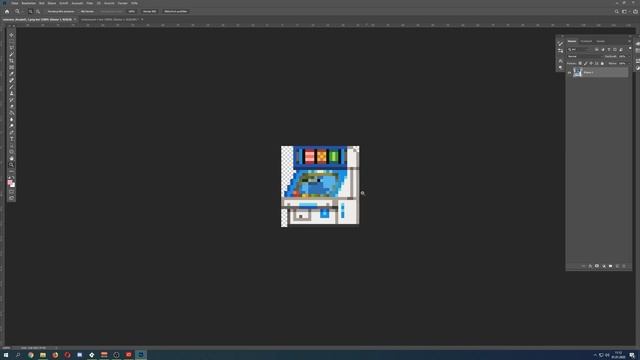This screenshot has width=640, height=360.
Task: Click the link layers icon
Action: 583,266
